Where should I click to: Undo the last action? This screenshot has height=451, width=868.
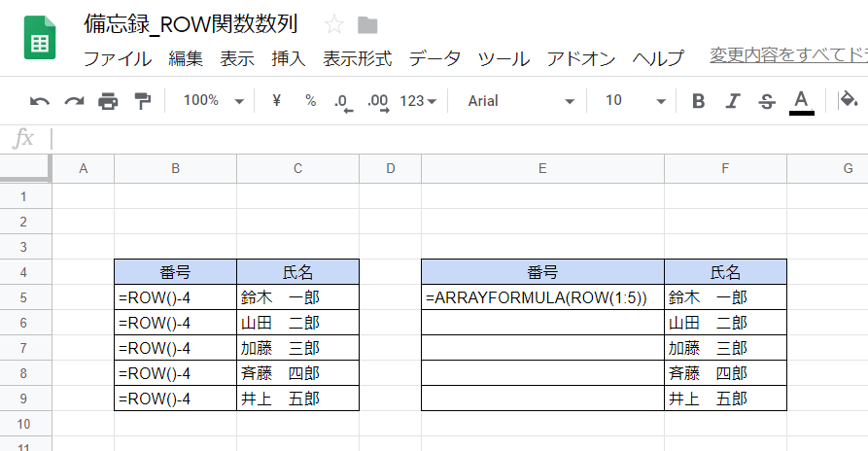[x=39, y=101]
